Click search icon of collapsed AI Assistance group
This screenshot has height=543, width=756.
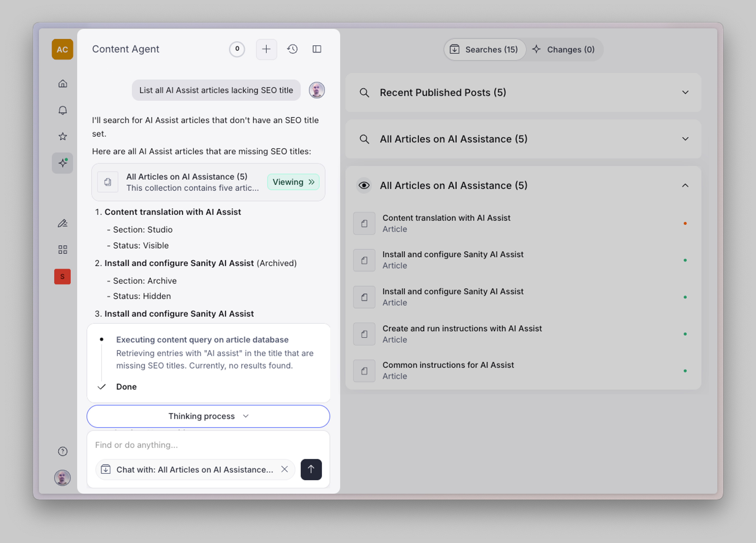click(x=364, y=139)
